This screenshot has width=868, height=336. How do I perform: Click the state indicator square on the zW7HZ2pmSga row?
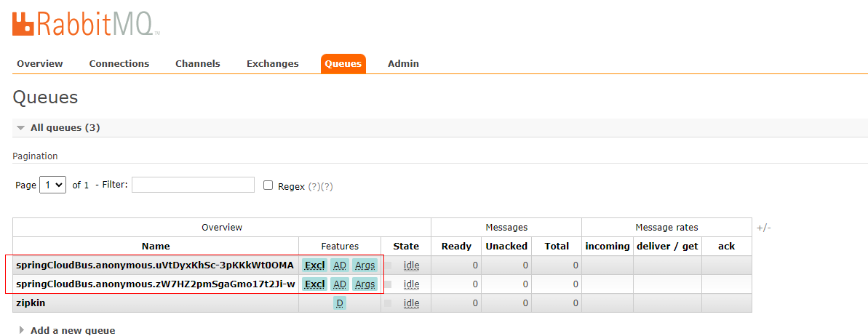(x=388, y=284)
